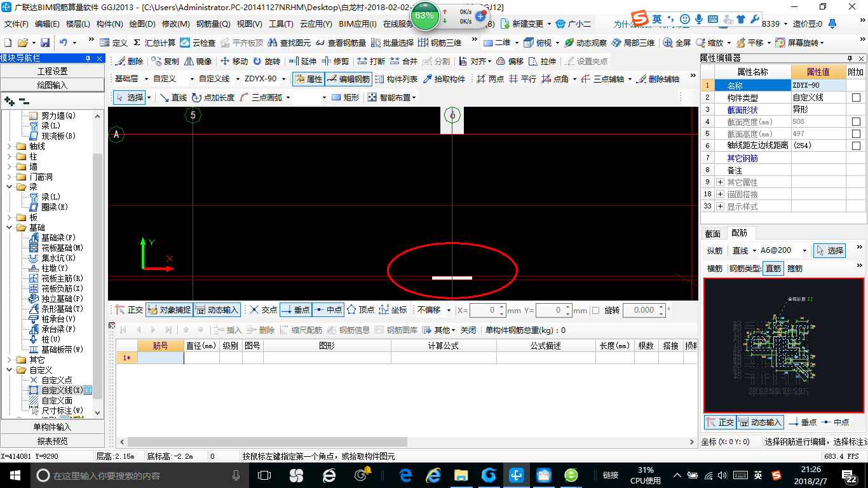The height and width of the screenshot is (488, 868).
Task: Activate 批量选择 batch select
Action: pyautogui.click(x=392, y=43)
